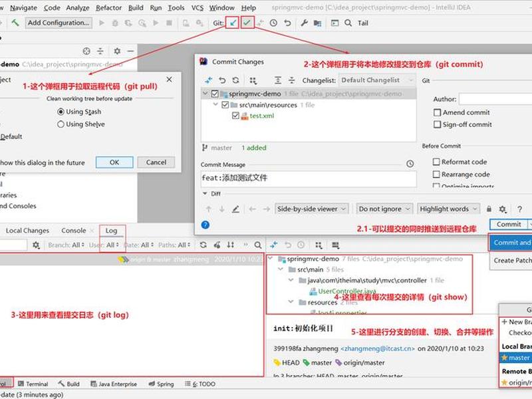Open commit message history clock icon
This screenshot has height=399, width=532.
pos(410,164)
